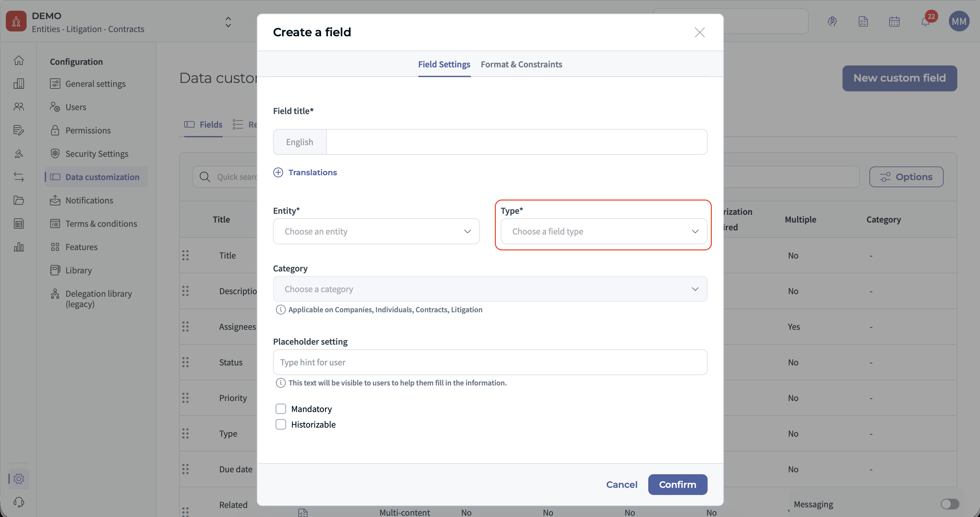Click the MM user avatar
The width and height of the screenshot is (980, 517).
pyautogui.click(x=958, y=22)
